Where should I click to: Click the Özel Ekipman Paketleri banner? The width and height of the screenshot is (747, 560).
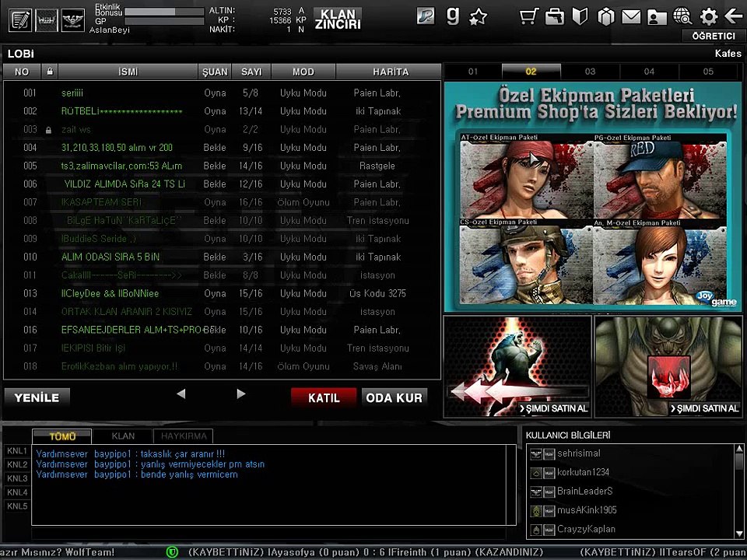tap(593, 197)
